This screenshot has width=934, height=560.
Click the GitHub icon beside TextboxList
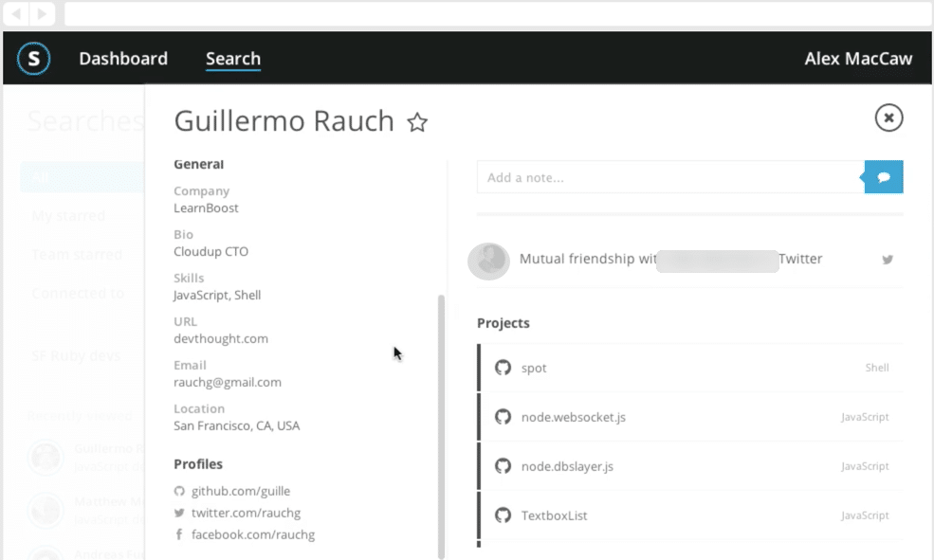pos(503,515)
